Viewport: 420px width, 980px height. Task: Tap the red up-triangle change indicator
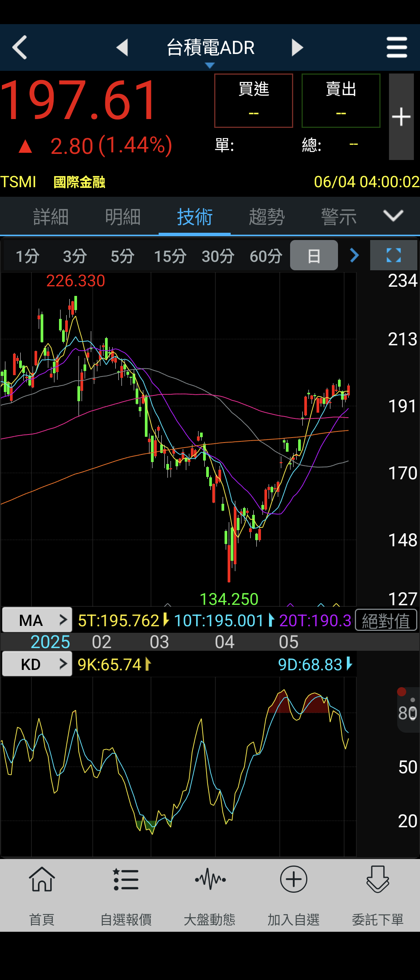point(25,146)
